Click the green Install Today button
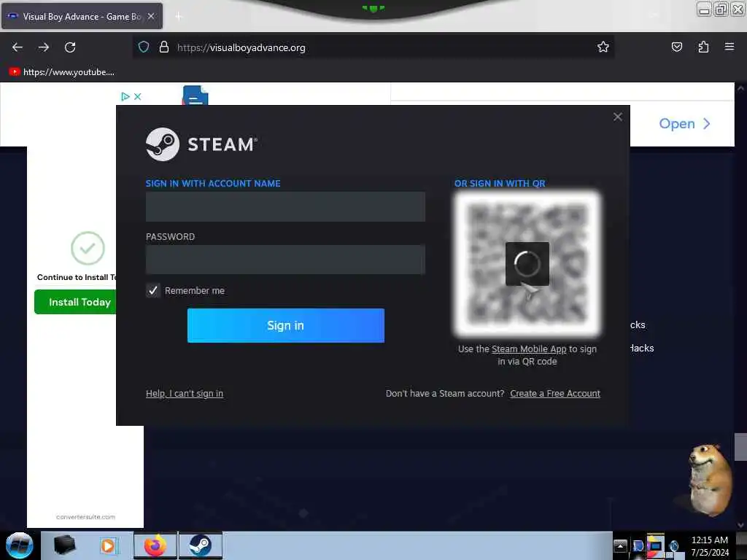Viewport: 747px width, 560px height. 75,302
